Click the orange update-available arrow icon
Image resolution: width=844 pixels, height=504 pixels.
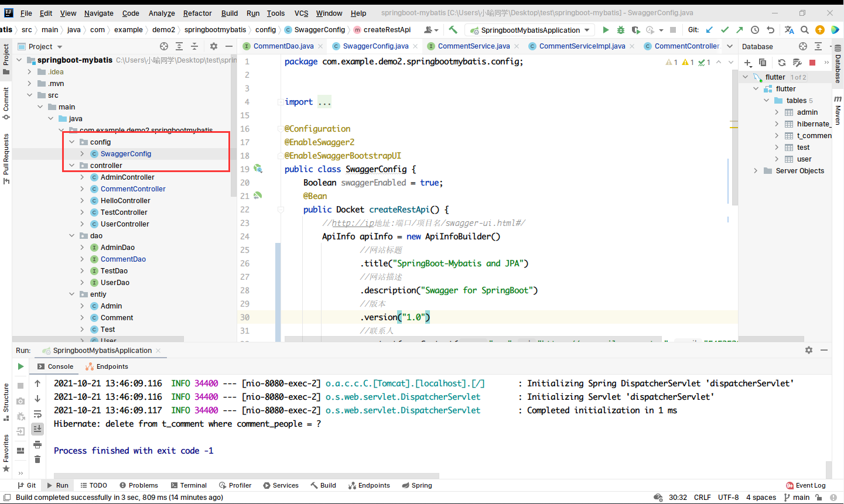coord(820,30)
